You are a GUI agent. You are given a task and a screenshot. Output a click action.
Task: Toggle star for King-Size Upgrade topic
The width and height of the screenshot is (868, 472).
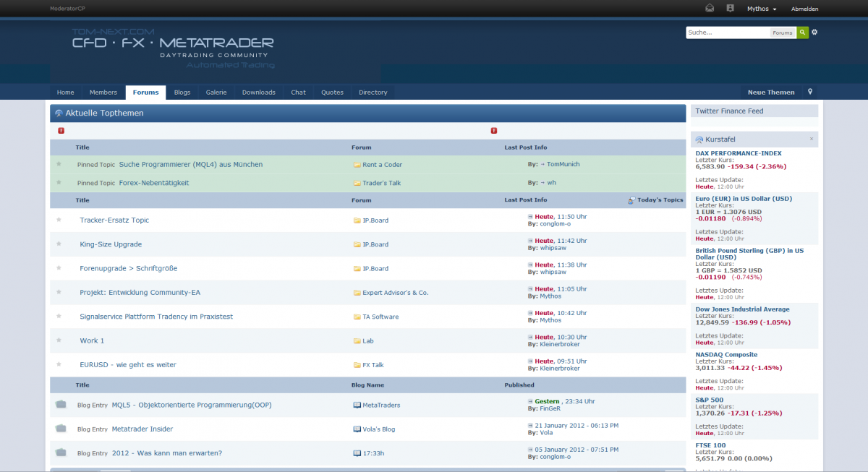tap(59, 244)
